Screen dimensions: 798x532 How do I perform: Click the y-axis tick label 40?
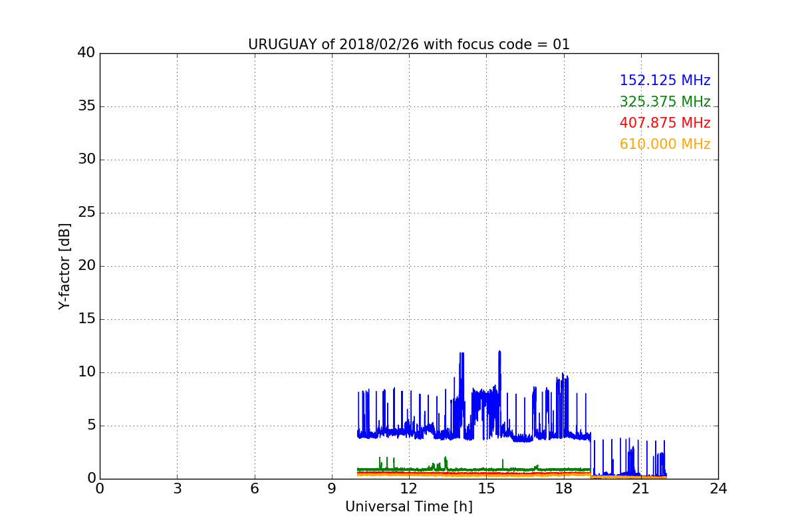(x=86, y=53)
